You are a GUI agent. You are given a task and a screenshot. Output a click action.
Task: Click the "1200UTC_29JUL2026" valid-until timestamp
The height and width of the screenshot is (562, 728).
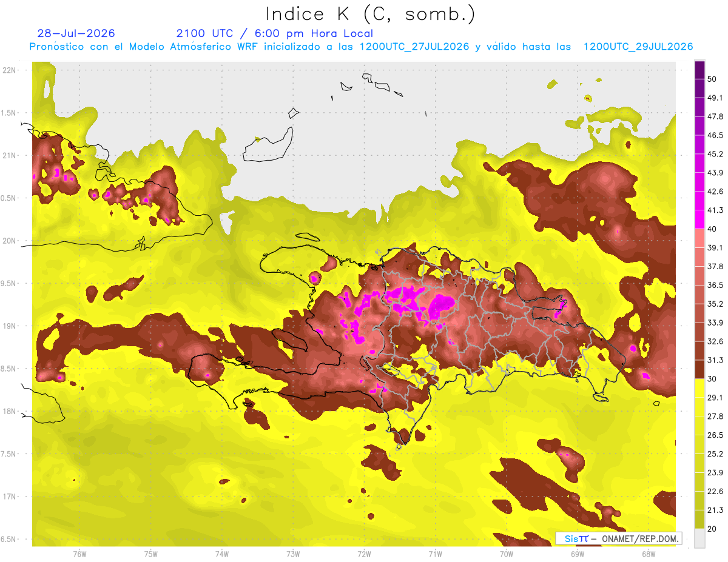coord(638,47)
